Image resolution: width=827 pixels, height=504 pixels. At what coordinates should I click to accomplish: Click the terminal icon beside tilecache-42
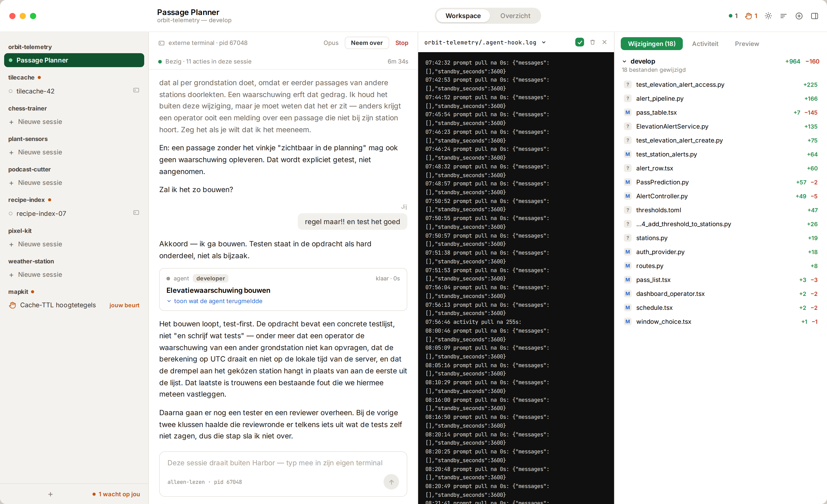tap(136, 90)
